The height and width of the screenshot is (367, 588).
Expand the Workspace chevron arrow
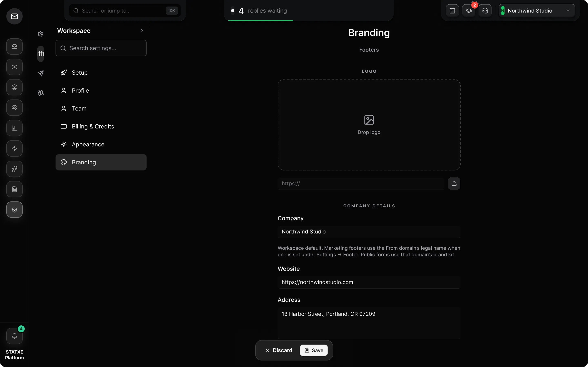pos(142,31)
